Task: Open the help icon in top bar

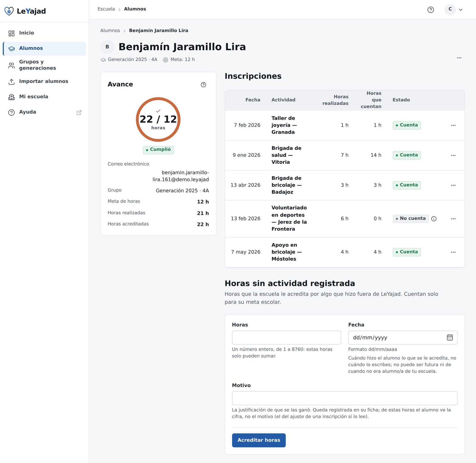Action: pyautogui.click(x=430, y=10)
